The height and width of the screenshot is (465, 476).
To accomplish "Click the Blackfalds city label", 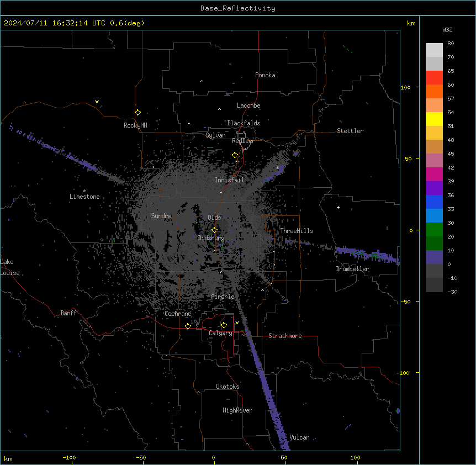I will 244,123.
